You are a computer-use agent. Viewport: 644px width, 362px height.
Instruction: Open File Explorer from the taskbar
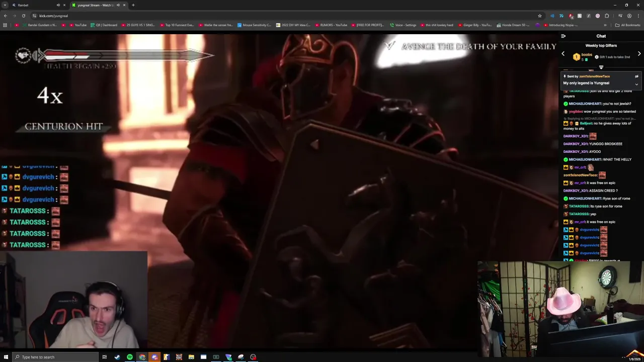click(191, 357)
